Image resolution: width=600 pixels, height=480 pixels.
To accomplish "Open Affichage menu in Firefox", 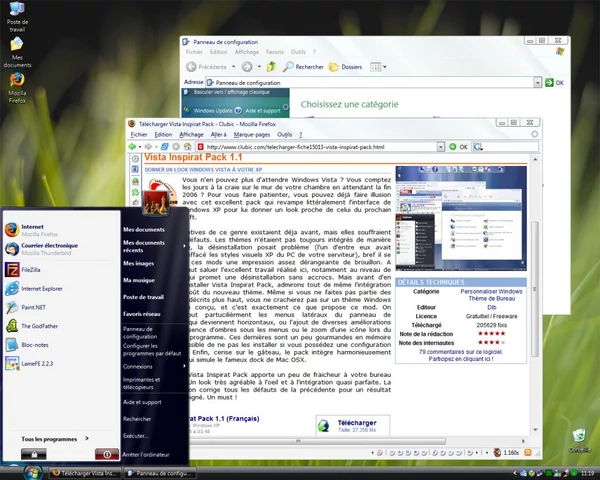I will tap(191, 134).
